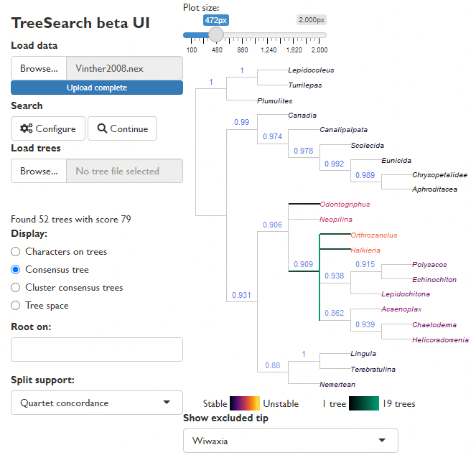Click Browse under Load data
476x455 pixels.
39,68
